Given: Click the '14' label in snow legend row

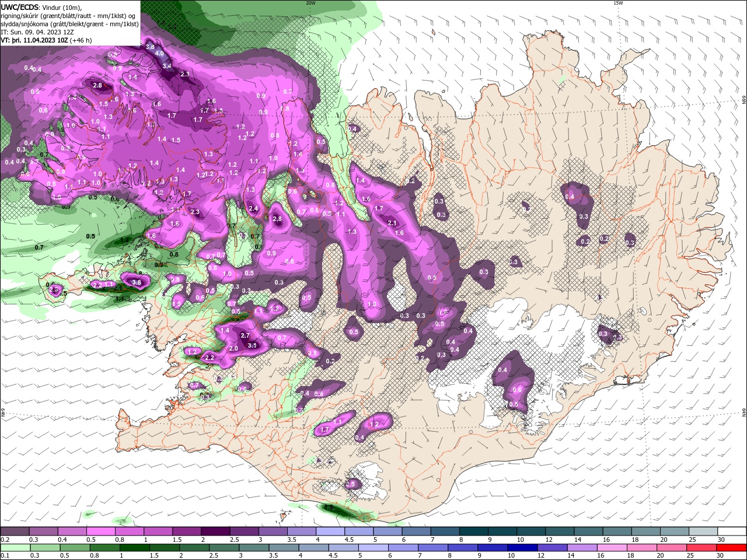Looking at the screenshot, I should [578, 540].
